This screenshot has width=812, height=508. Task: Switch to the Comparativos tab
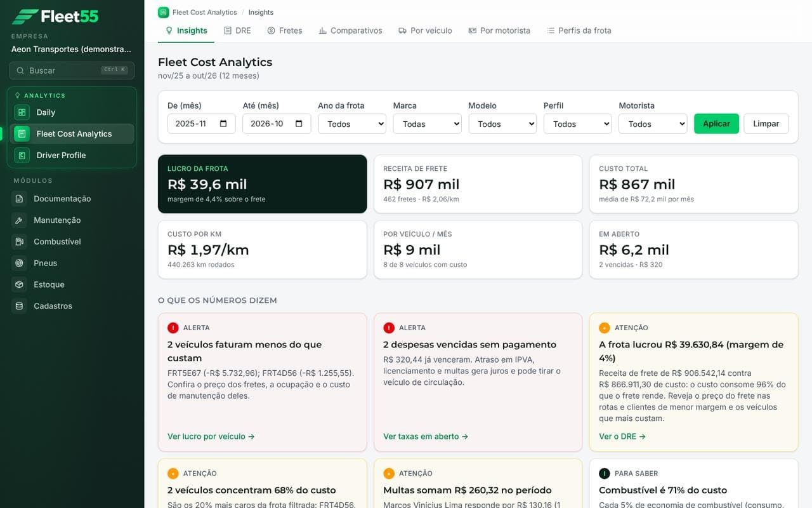[350, 30]
